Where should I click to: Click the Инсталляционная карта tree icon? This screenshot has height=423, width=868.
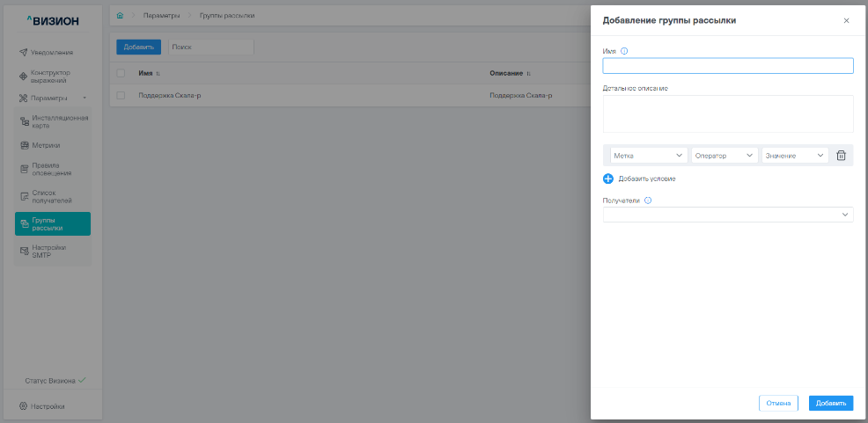tap(25, 121)
